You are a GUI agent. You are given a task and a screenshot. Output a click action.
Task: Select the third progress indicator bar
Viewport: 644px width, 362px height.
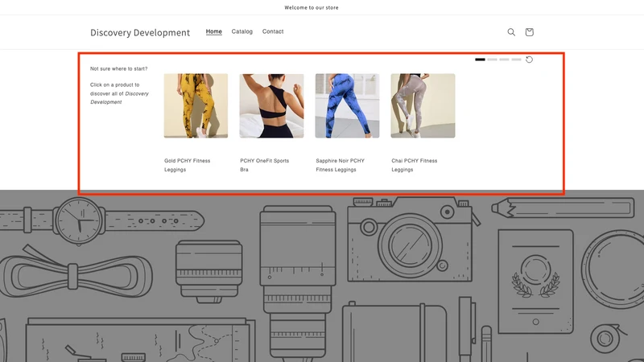504,60
